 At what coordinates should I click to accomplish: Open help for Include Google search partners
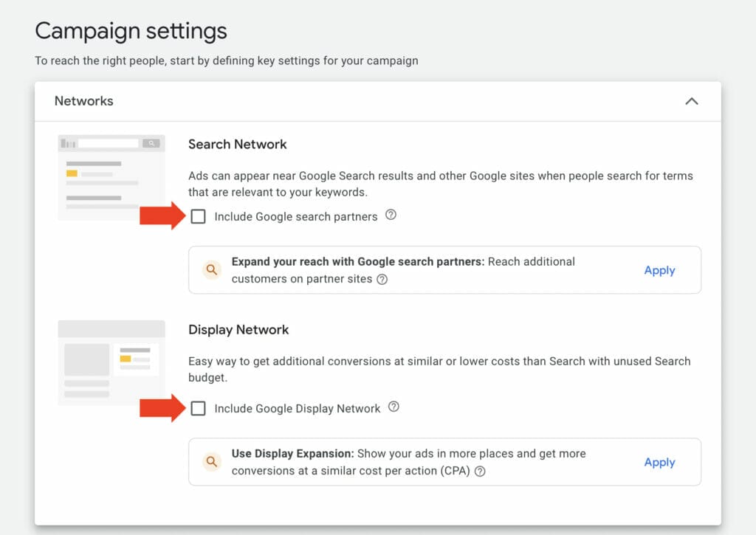coord(391,215)
